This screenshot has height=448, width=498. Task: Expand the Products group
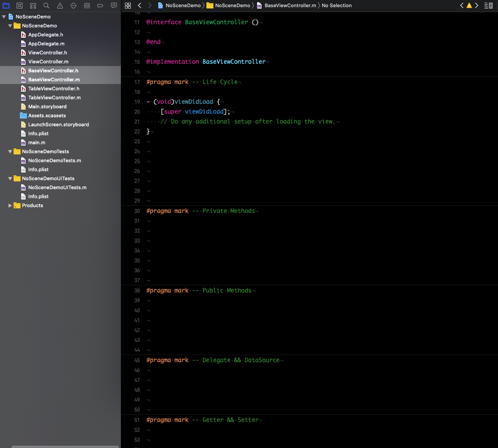pyautogui.click(x=10, y=205)
